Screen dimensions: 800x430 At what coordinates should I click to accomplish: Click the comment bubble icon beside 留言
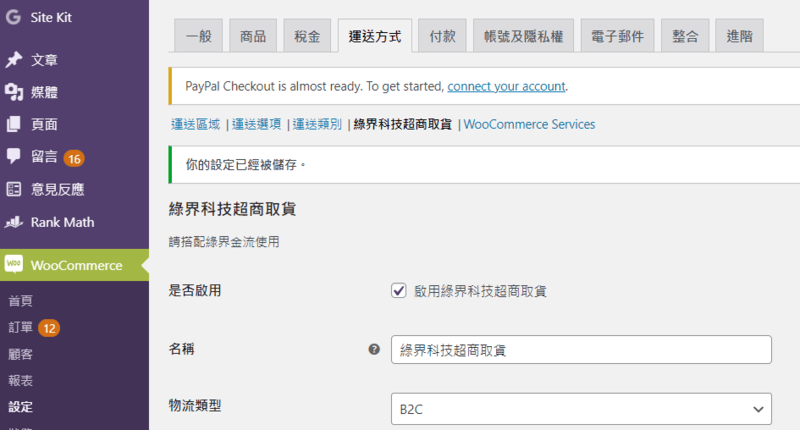click(x=14, y=157)
